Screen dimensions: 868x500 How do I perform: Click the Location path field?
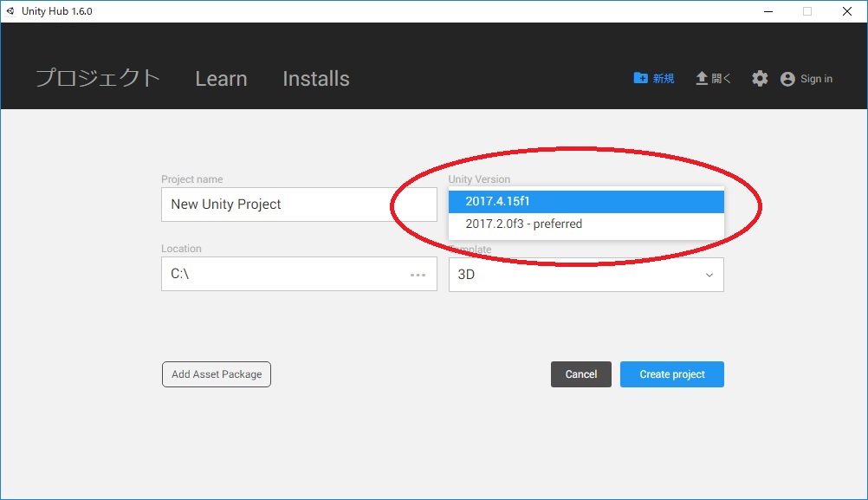pos(299,274)
